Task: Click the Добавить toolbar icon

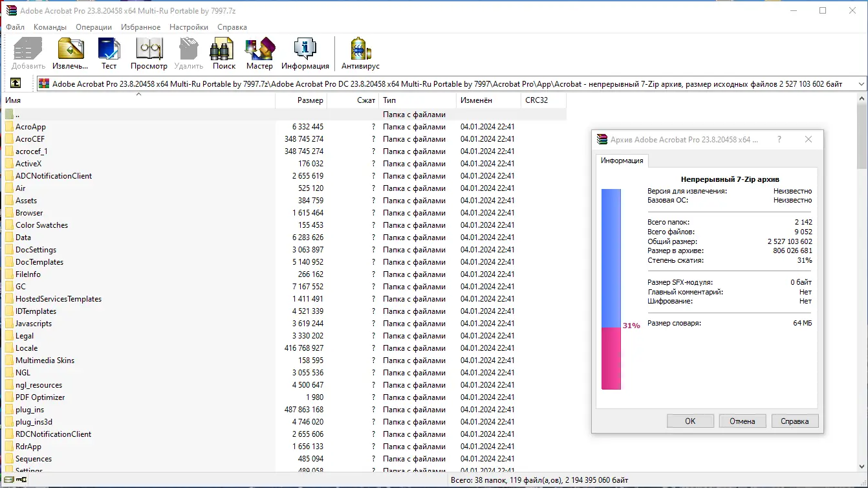Action: point(28,54)
